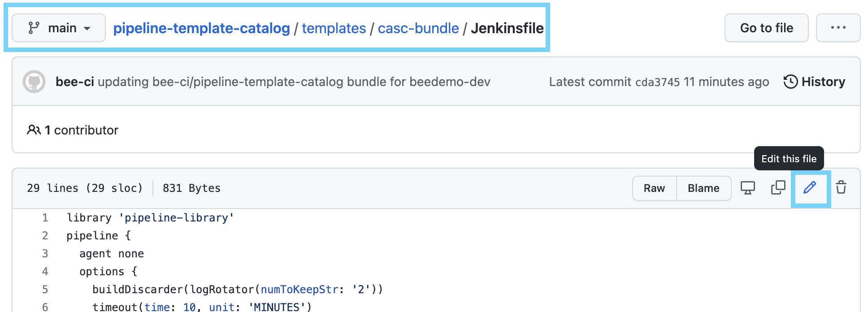The height and width of the screenshot is (312, 868).
Task: Open the main branch selector dropdown
Action: (x=59, y=28)
